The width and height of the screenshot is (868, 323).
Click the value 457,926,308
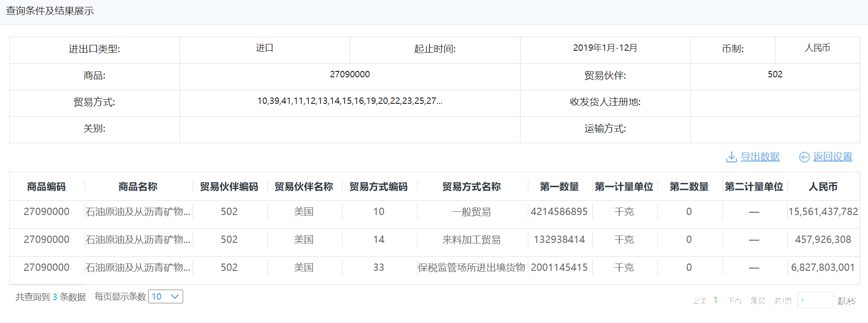click(823, 240)
